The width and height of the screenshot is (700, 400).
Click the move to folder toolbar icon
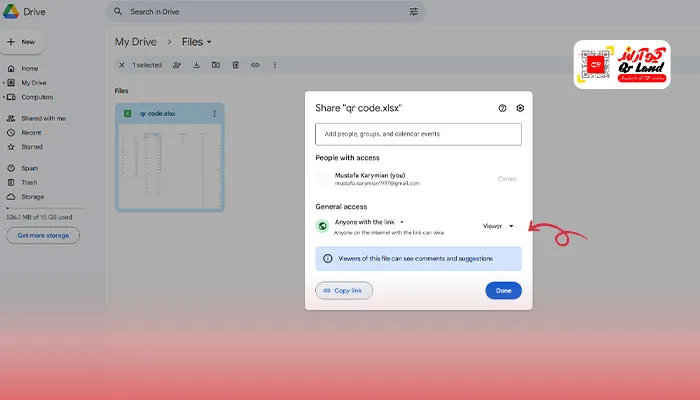[216, 65]
